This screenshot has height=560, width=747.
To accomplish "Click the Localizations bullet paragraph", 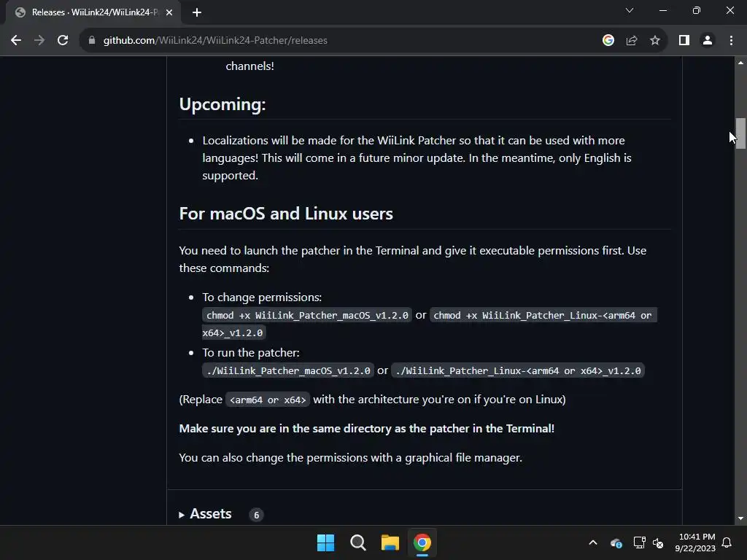I will (x=417, y=158).
